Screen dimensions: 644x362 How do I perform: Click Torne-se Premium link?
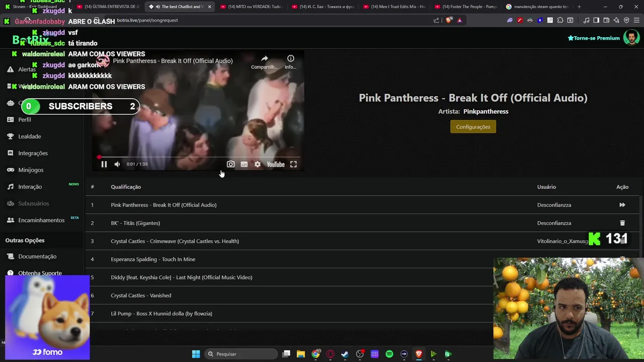594,38
